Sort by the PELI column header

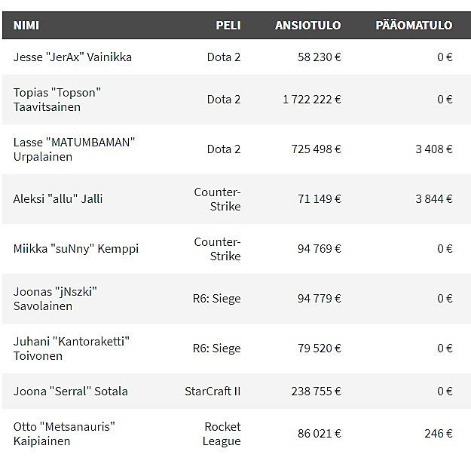pyautogui.click(x=228, y=25)
